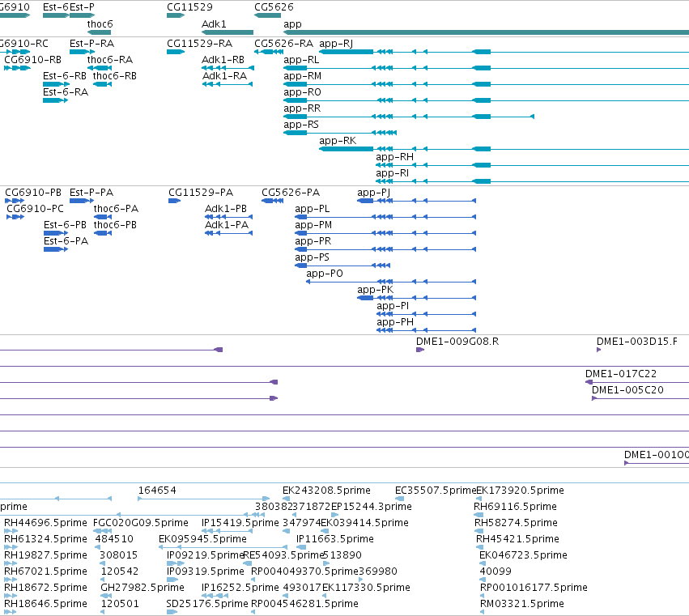Screen dimensions: 689x616
Task: Click protein app-PL label
Action: pos(313,209)
